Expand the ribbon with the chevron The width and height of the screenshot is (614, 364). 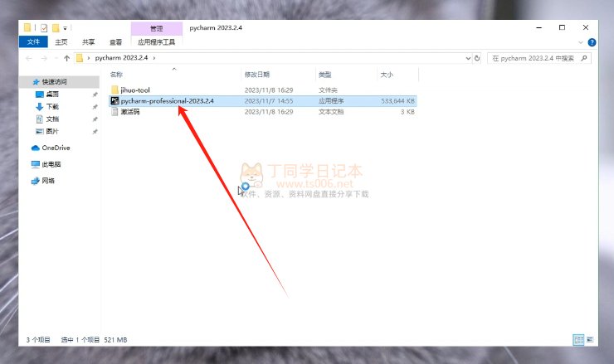(x=581, y=42)
